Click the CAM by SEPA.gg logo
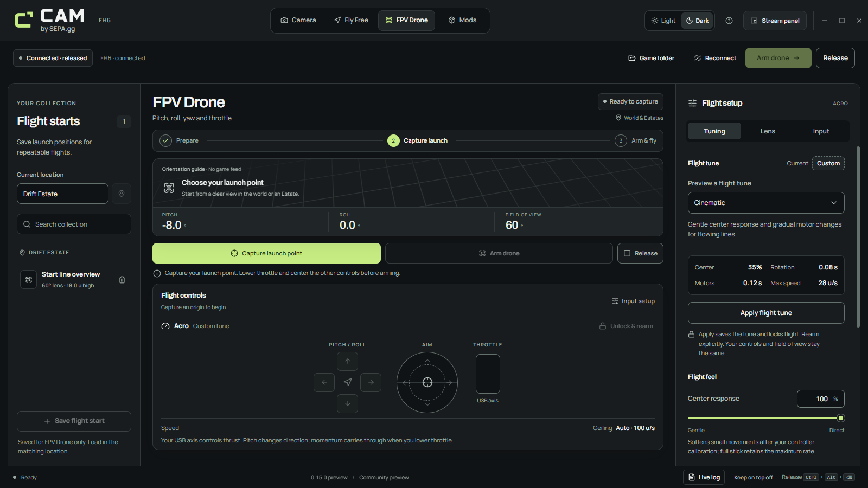 point(49,21)
